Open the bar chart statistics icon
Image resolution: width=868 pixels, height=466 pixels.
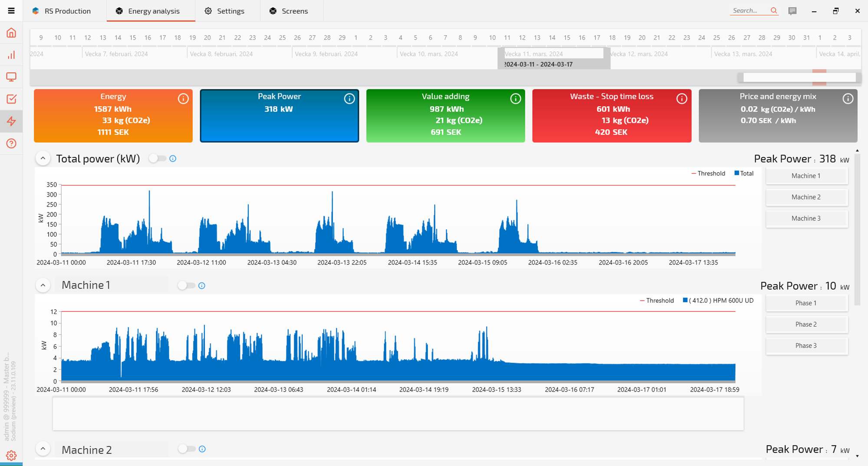point(11,55)
